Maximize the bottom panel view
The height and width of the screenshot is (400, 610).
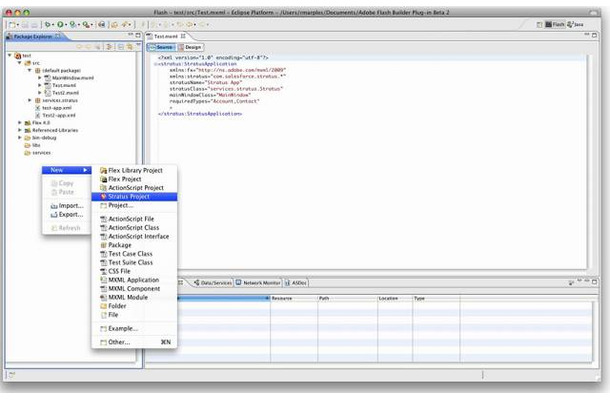594,282
